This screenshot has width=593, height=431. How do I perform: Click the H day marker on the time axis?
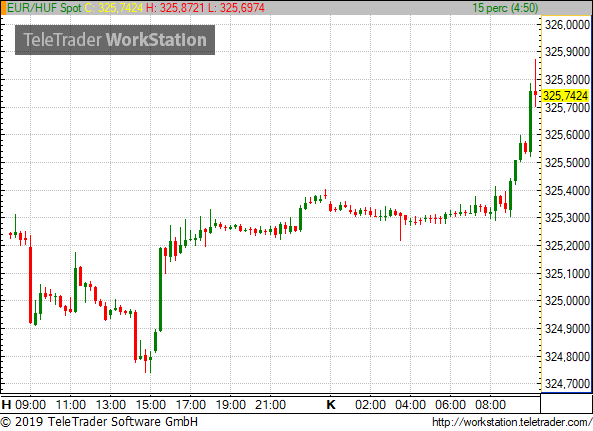(x=6, y=405)
